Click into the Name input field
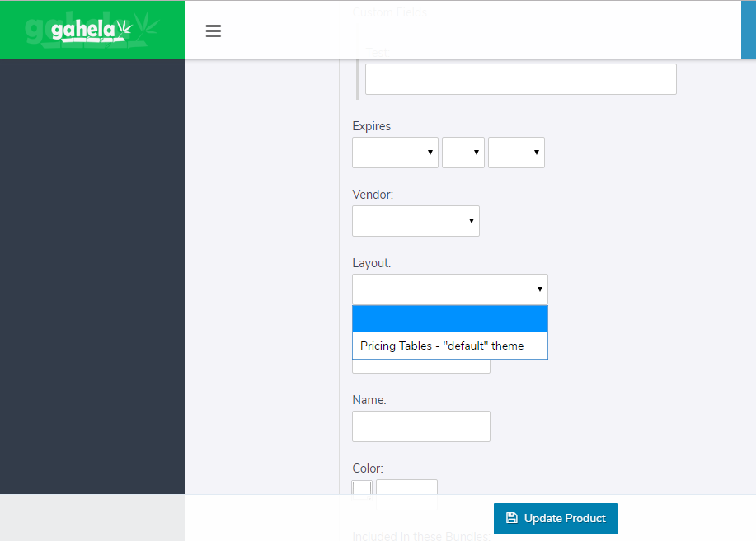The image size is (756, 541). [x=420, y=426]
